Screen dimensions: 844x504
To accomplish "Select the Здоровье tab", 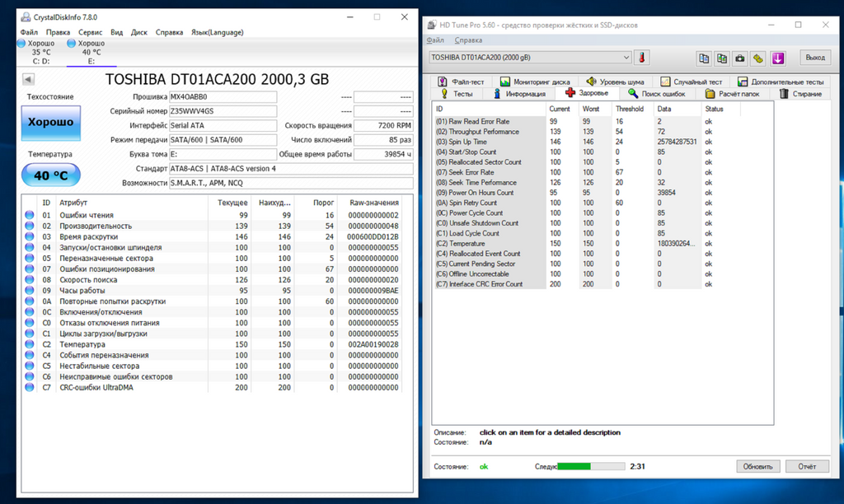I will coord(587,93).
